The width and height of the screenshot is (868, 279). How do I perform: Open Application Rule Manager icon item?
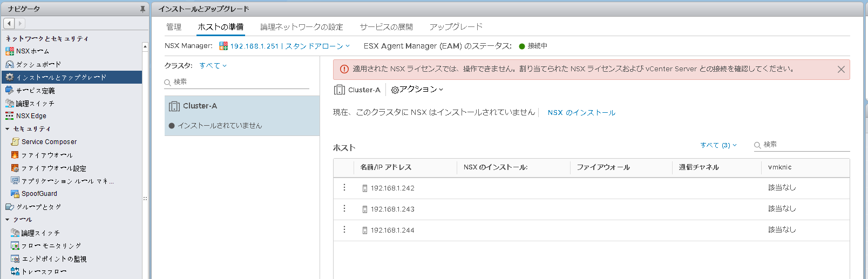[15, 181]
